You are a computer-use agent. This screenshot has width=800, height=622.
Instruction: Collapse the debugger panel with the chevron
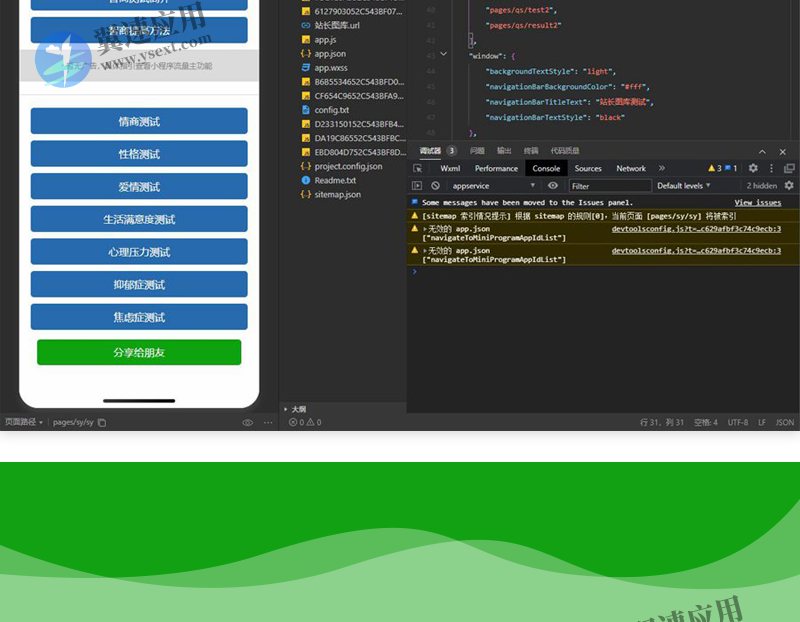pyautogui.click(x=762, y=151)
